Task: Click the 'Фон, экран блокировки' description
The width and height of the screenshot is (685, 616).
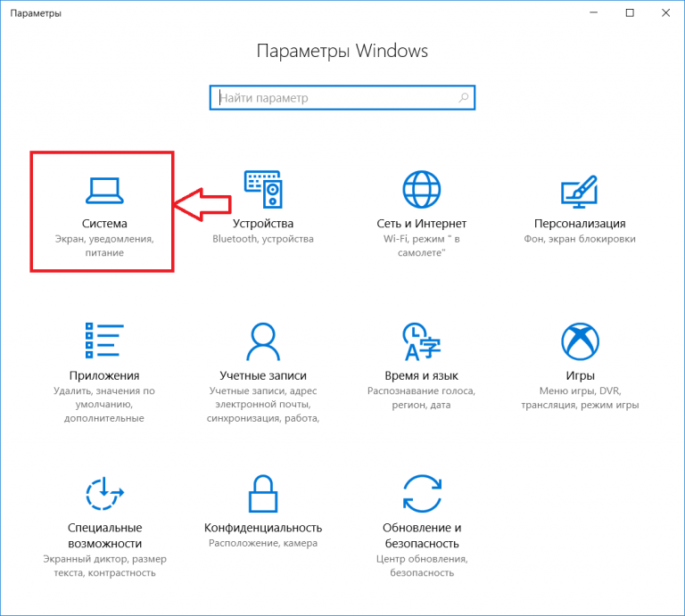Action: 580,239
